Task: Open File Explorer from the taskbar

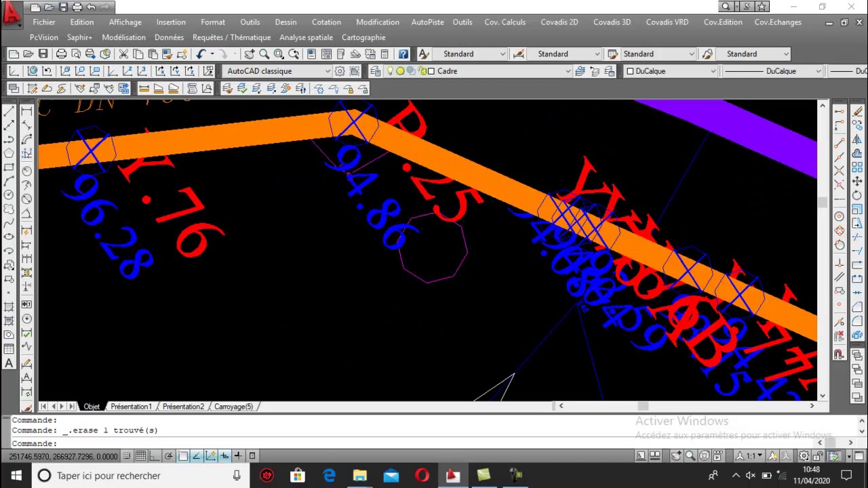Action: click(x=359, y=476)
